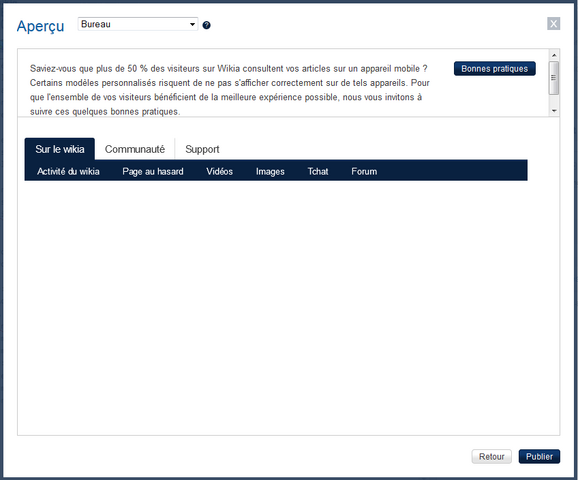
Task: Open the Forum link
Action: 364,171
